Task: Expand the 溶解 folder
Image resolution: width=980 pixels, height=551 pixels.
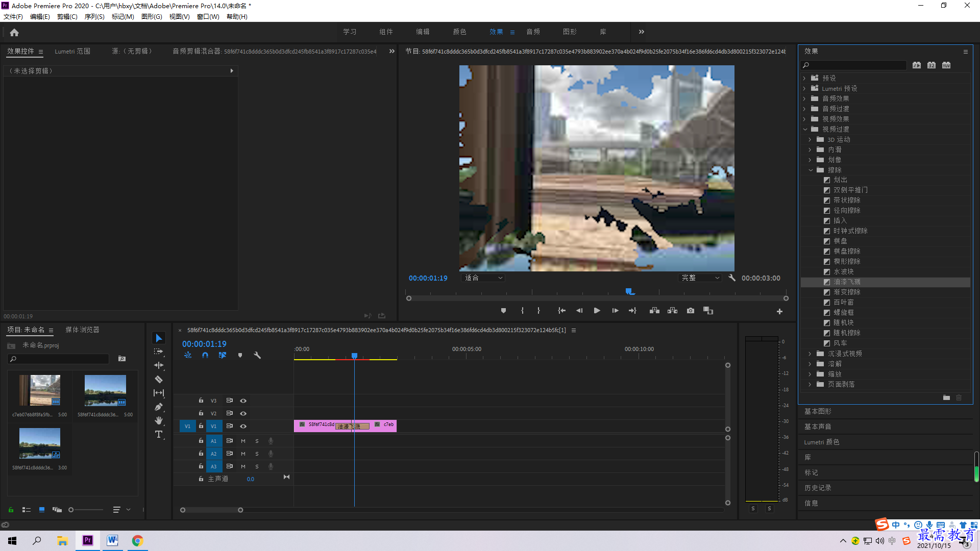Action: (x=811, y=364)
